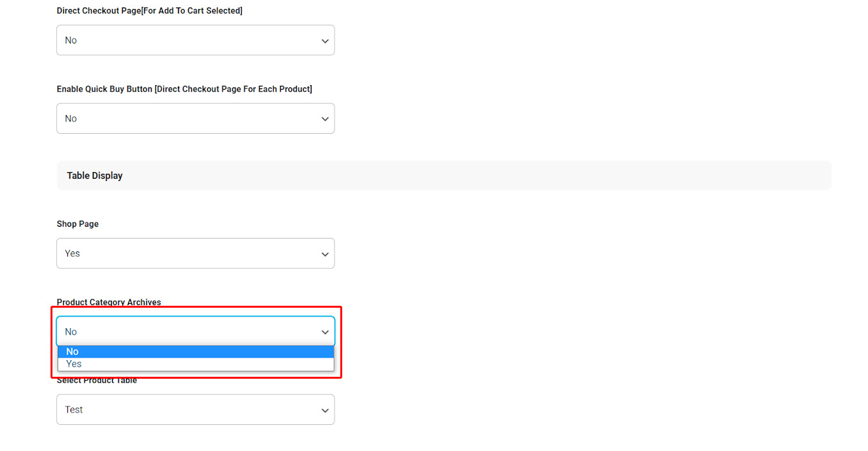This screenshot has width=868, height=451.
Task: Click chevron arrow on Select Product Table dropdown
Action: point(325,410)
